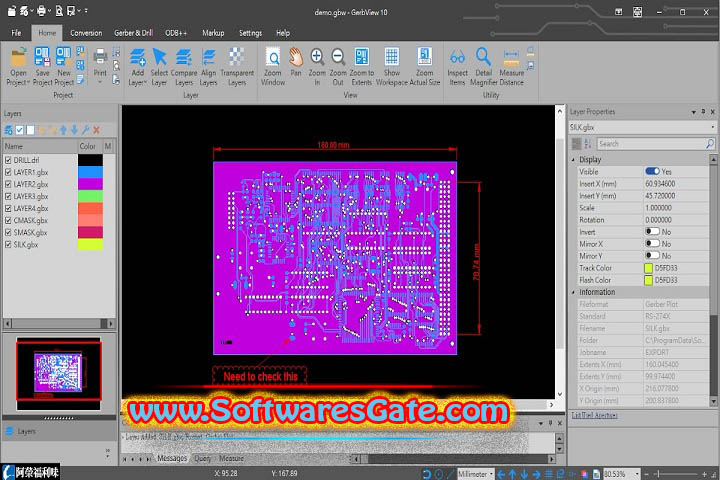This screenshot has width=720, height=480.
Task: Open the Markup ribbon tab
Action: coord(214,33)
